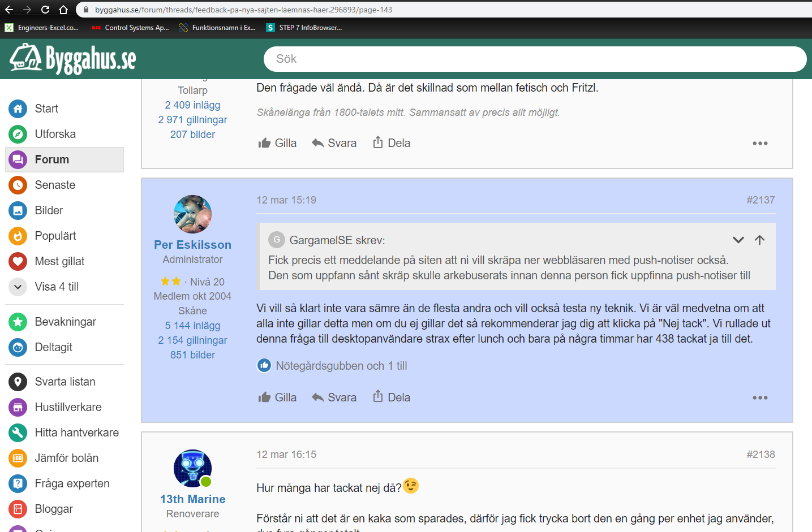Jump to quoted post via up arrow
This screenshot has height=532, width=812.
[760, 240]
